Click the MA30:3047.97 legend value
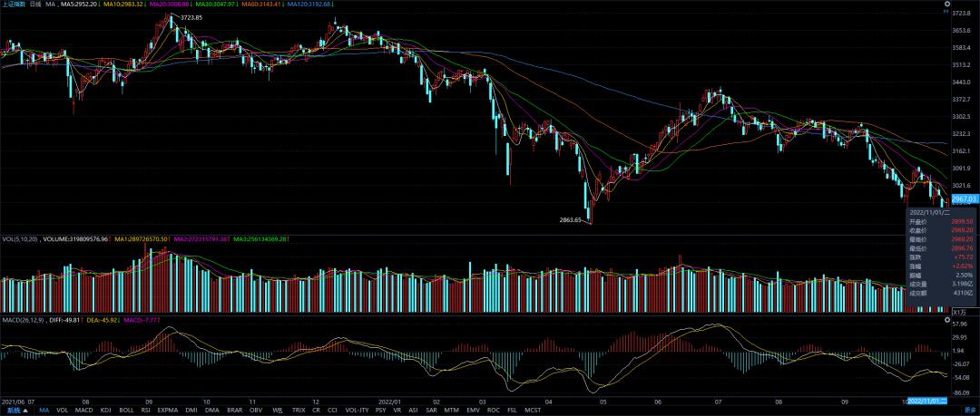 click(x=213, y=4)
